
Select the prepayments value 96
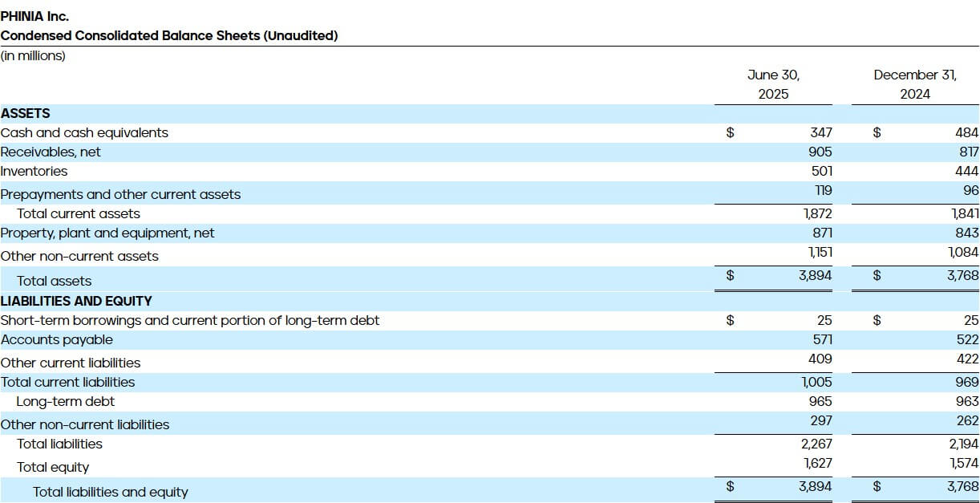point(971,191)
